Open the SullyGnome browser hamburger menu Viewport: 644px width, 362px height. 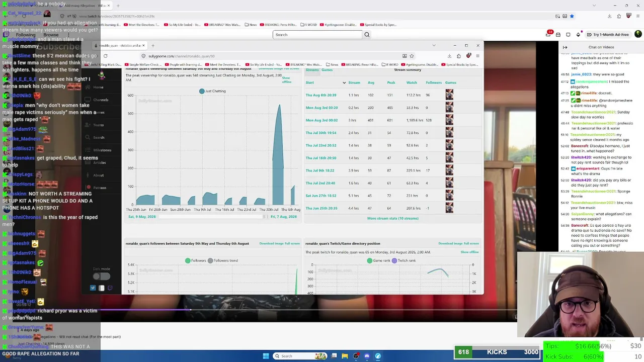pyautogui.click(x=477, y=56)
